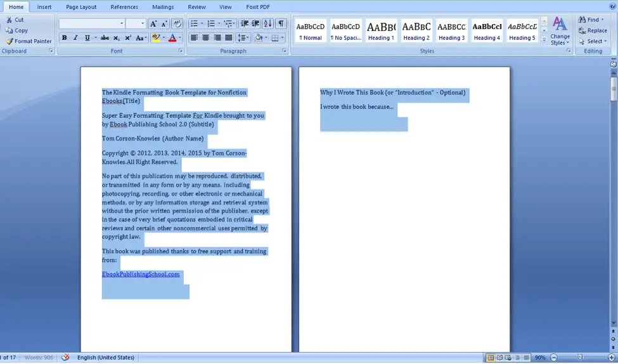Decrease the paragraph indent
Image resolution: width=618 pixels, height=364 pixels.
(245, 23)
